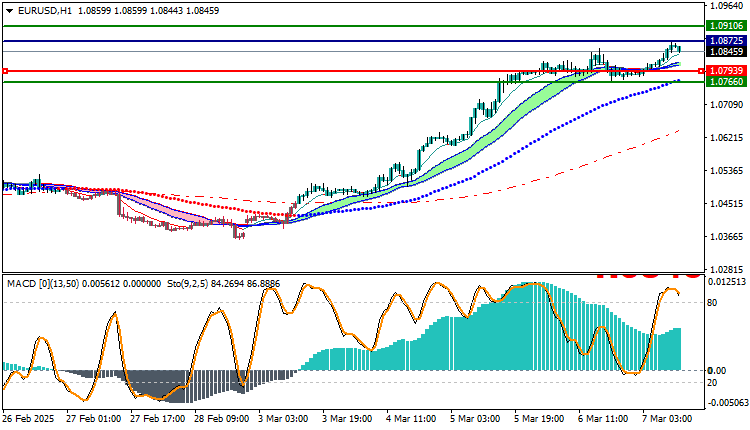Click the 26 Feb 2025 date label
750x430 pixels.
pyautogui.click(x=29, y=419)
